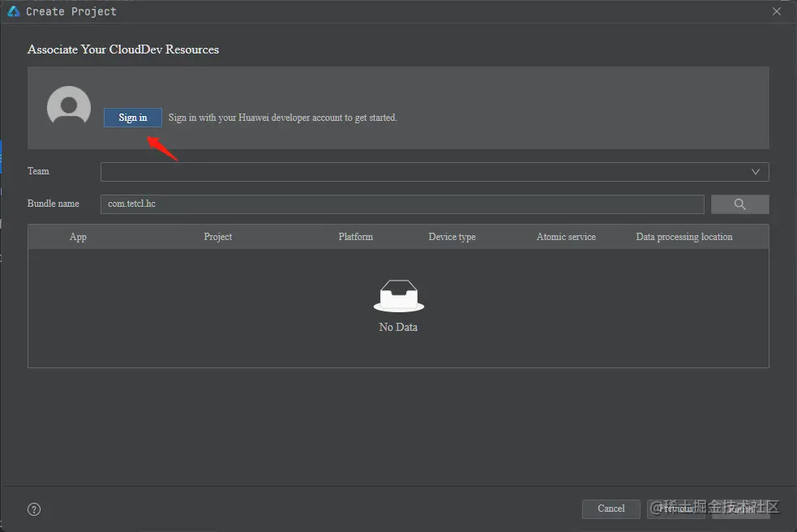Click the Previous button
797x532 pixels.
676,508
